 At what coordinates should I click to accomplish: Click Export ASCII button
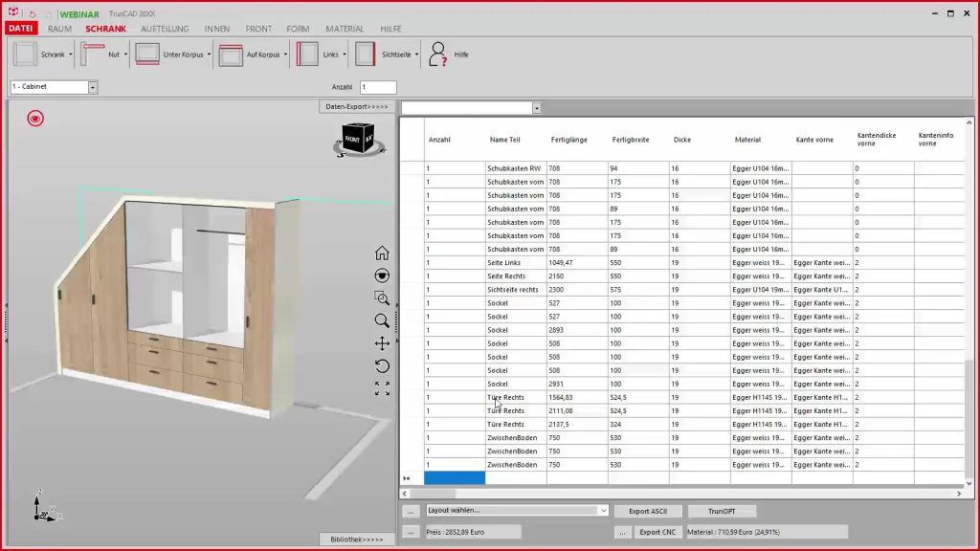click(x=648, y=511)
